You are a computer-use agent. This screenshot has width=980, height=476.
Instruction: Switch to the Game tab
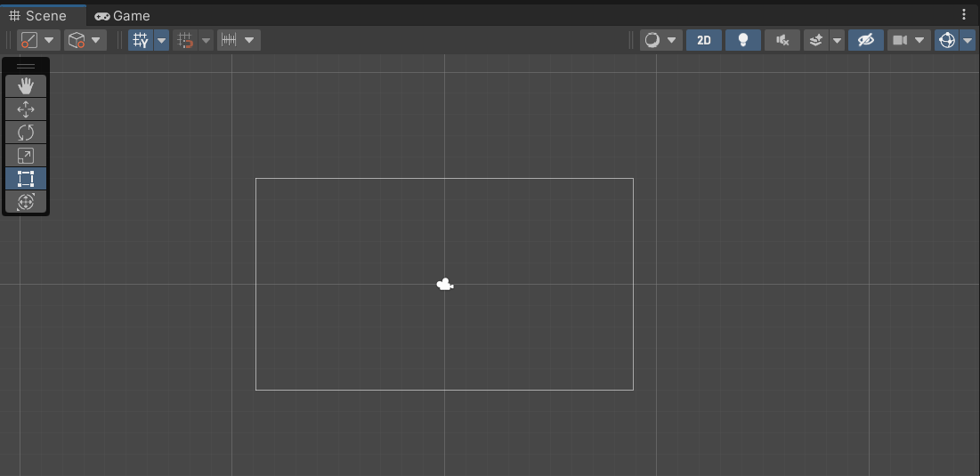pyautogui.click(x=123, y=16)
